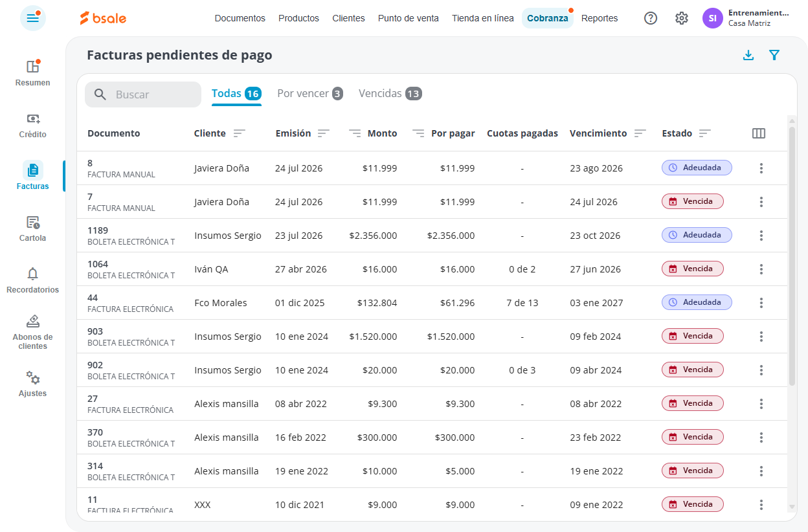This screenshot has width=808, height=532.
Task: Open the Productos menu
Action: point(298,18)
